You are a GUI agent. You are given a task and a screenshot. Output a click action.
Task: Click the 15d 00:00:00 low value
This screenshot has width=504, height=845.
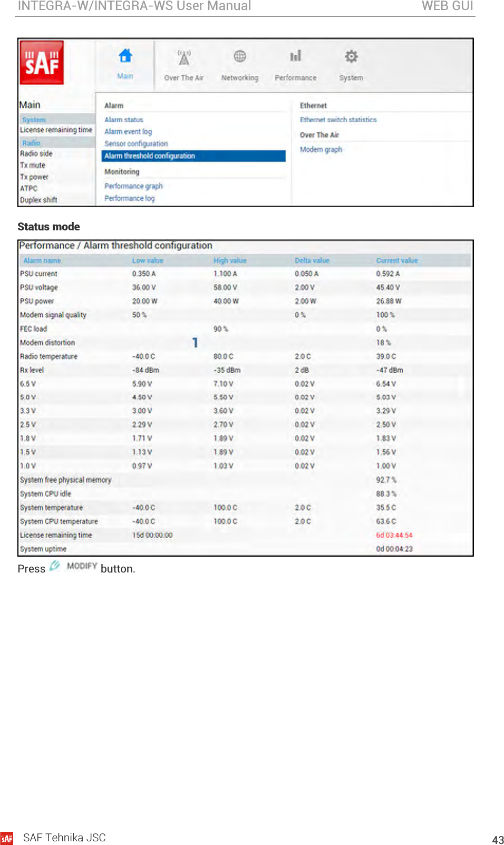[152, 536]
